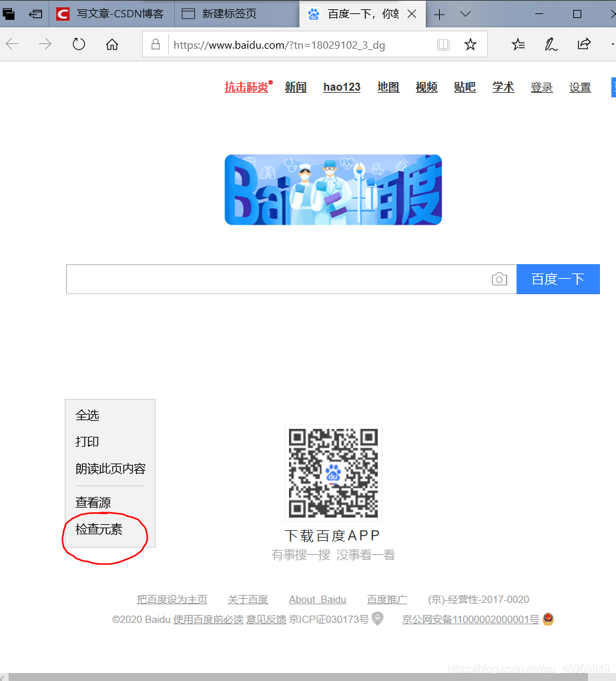Choose 打印 in context menu
This screenshot has height=681, width=616.
point(110,442)
